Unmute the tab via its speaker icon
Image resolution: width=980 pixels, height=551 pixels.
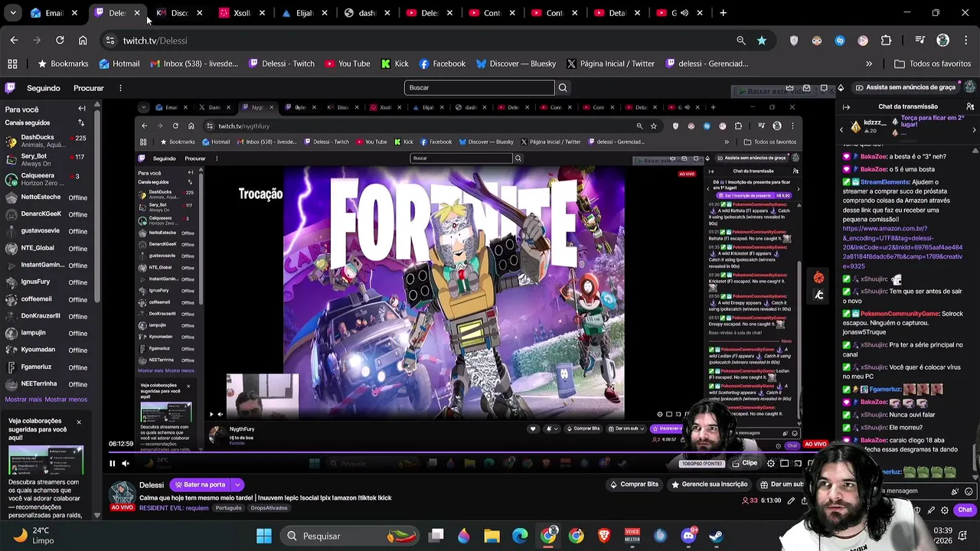(684, 13)
